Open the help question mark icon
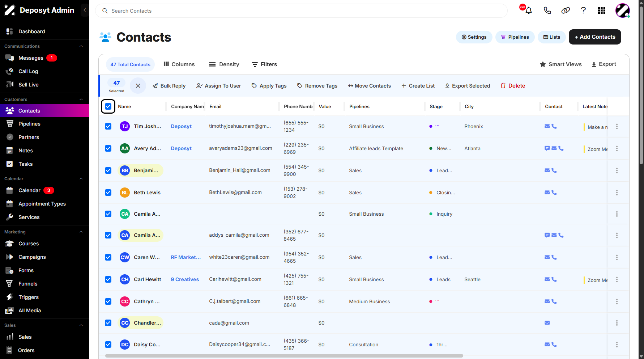This screenshot has width=644, height=359. pos(583,10)
